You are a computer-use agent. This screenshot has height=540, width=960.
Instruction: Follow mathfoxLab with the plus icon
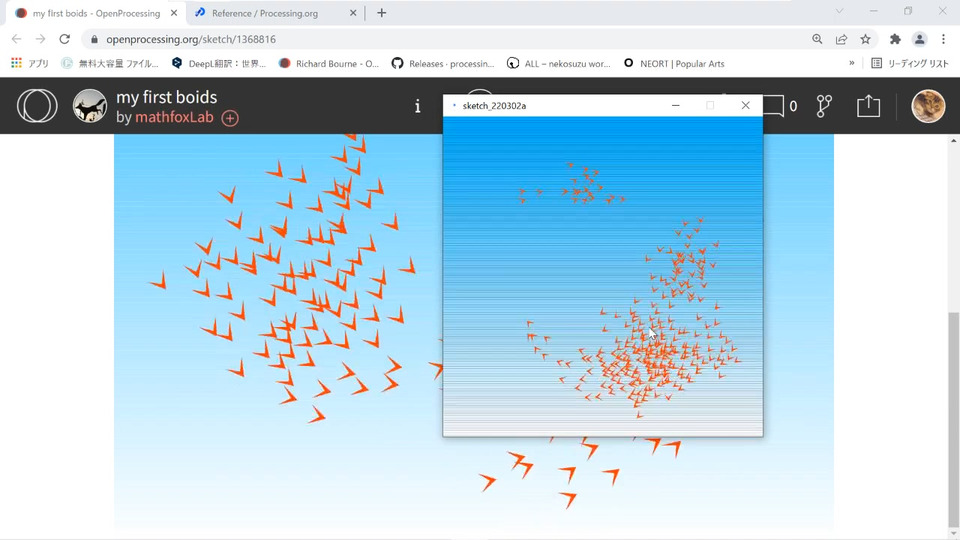(230, 118)
